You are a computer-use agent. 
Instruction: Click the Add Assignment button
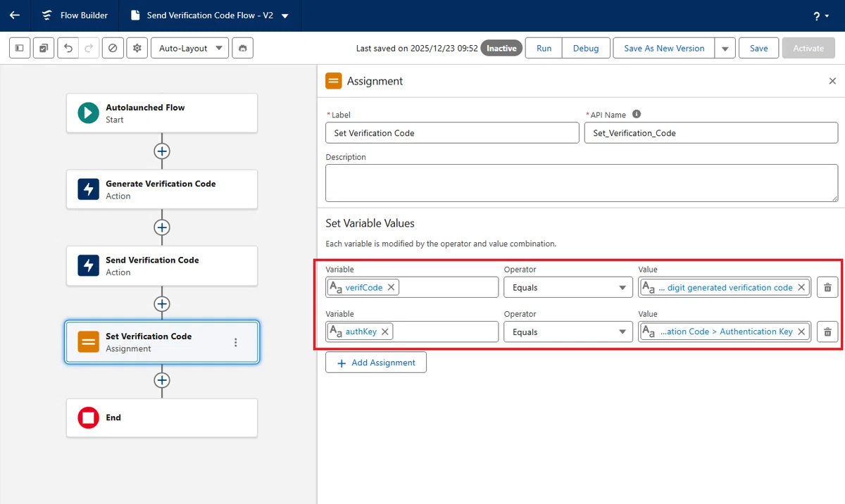pos(376,363)
